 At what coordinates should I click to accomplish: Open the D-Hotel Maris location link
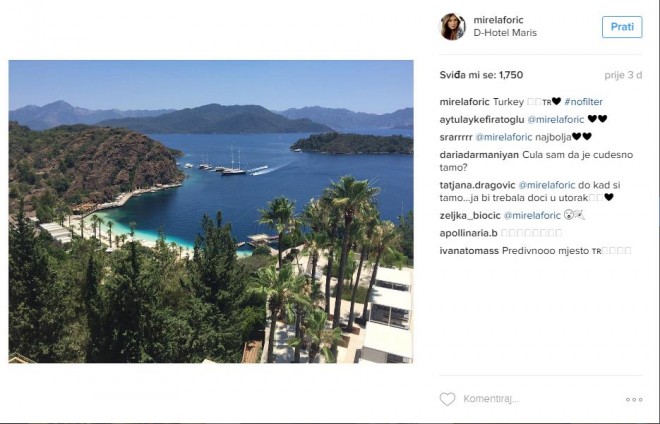click(x=505, y=33)
